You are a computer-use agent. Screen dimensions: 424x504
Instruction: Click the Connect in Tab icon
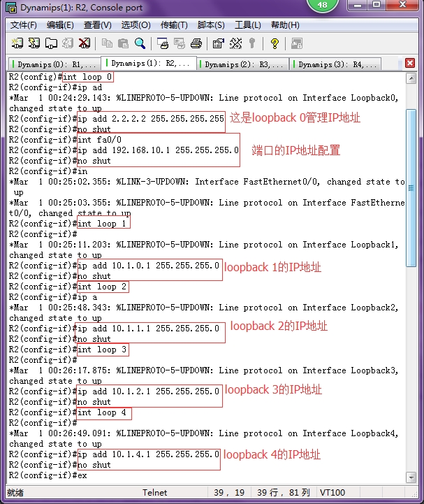point(51,43)
